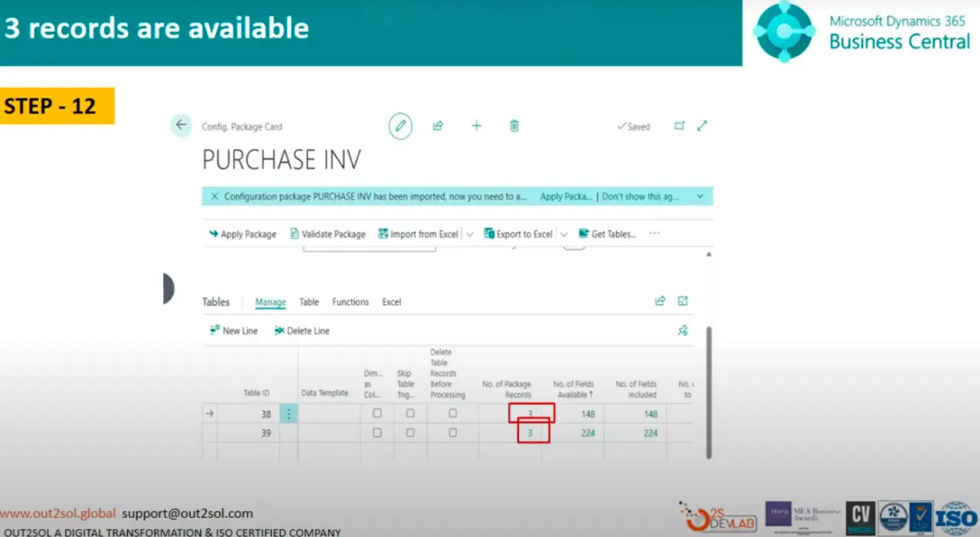Screen dimensions: 980x537
Task: Enable Delete Table Records for table 38
Action: 452,413
